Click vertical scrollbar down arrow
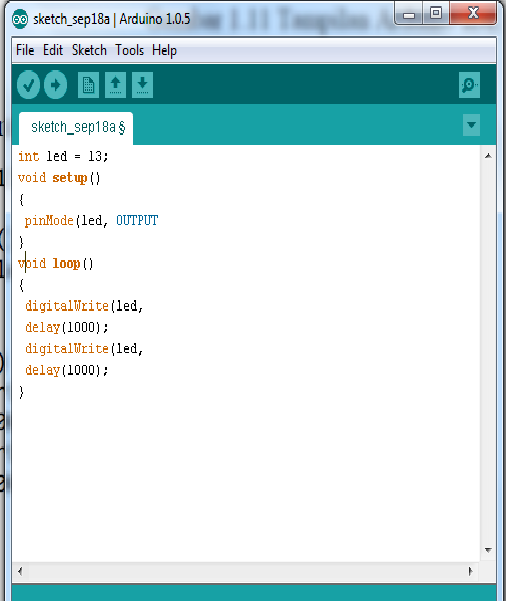This screenshot has height=601, width=506. pos(488,550)
